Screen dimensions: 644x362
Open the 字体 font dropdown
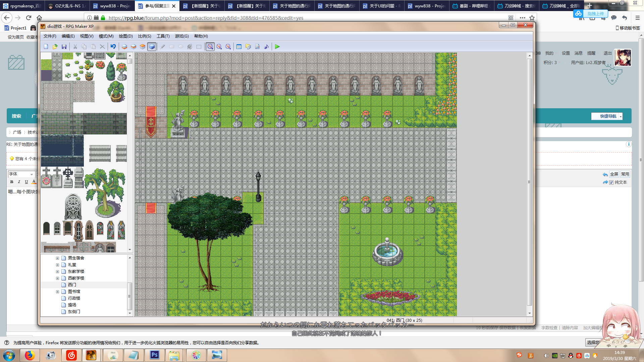pyautogui.click(x=21, y=174)
